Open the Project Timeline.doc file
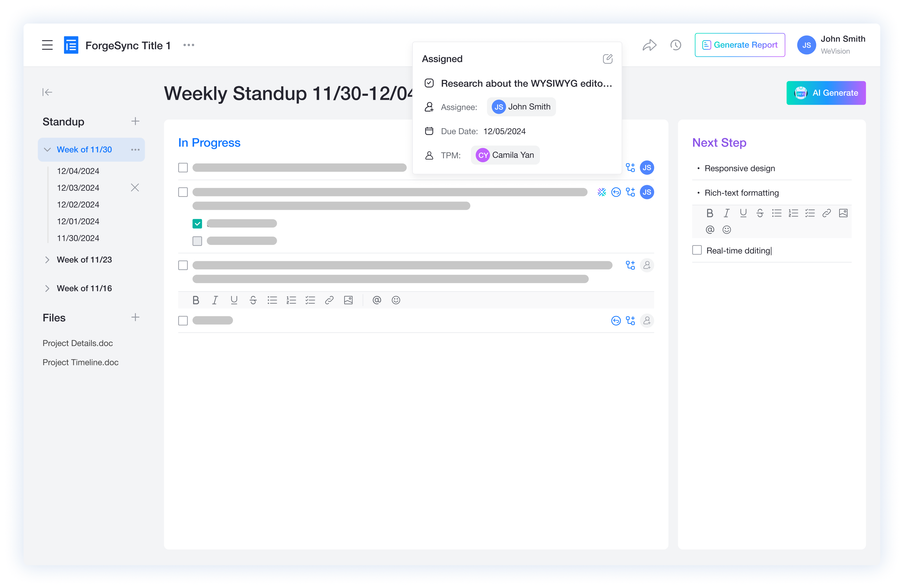903x588 pixels. click(x=80, y=362)
